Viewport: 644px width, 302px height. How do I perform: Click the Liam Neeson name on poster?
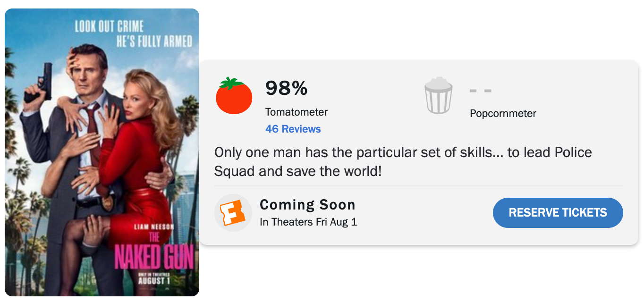153,227
